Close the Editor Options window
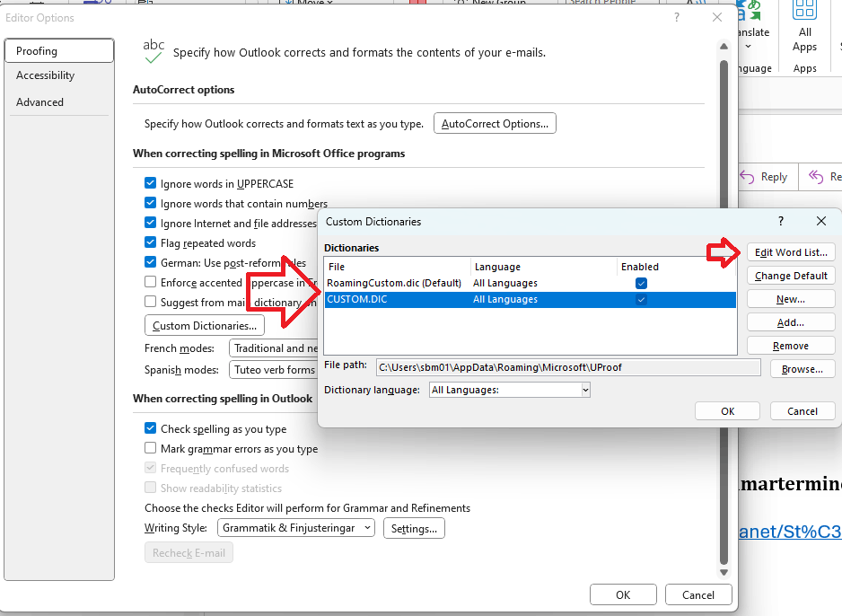The width and height of the screenshot is (842, 616). [717, 17]
